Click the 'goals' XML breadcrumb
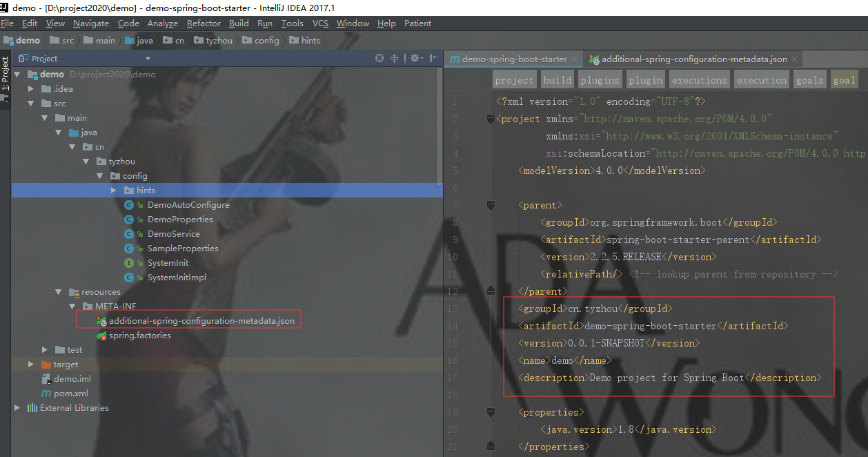Screen dimensions: 868x457 (x=810, y=80)
